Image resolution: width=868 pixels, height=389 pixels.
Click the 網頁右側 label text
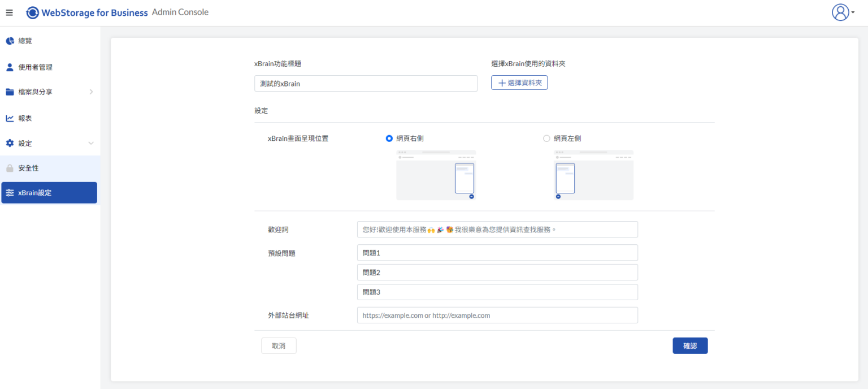point(410,139)
